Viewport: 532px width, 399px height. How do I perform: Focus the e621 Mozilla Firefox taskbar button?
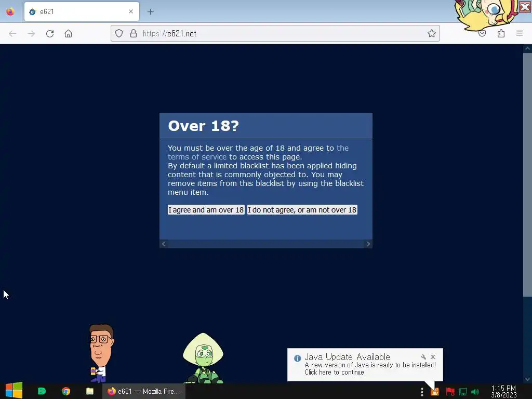pyautogui.click(x=144, y=391)
